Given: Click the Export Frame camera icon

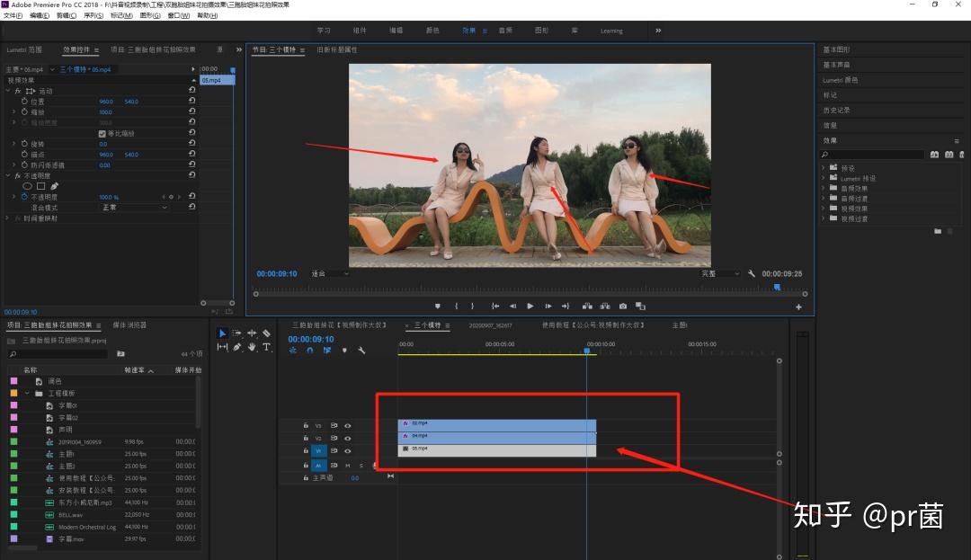Looking at the screenshot, I should [x=622, y=307].
